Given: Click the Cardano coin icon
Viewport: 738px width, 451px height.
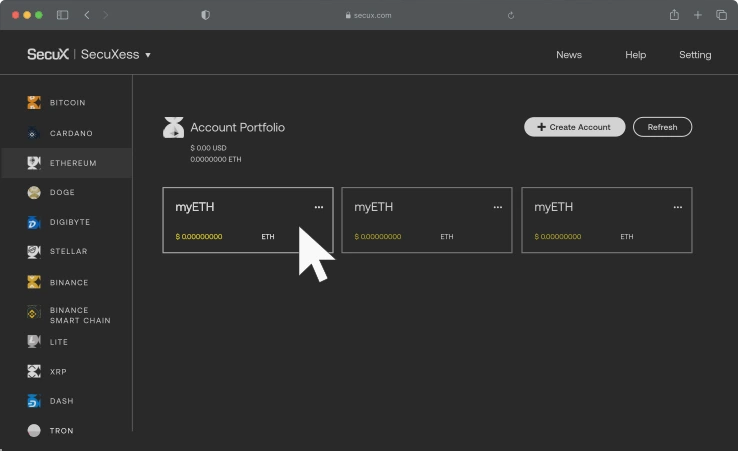Looking at the screenshot, I should coord(32,133).
